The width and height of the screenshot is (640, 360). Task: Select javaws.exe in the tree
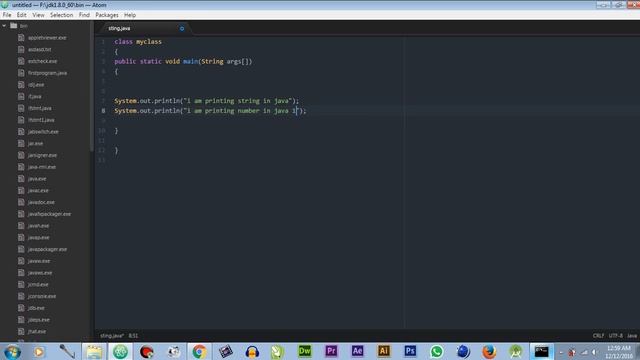[x=40, y=273]
